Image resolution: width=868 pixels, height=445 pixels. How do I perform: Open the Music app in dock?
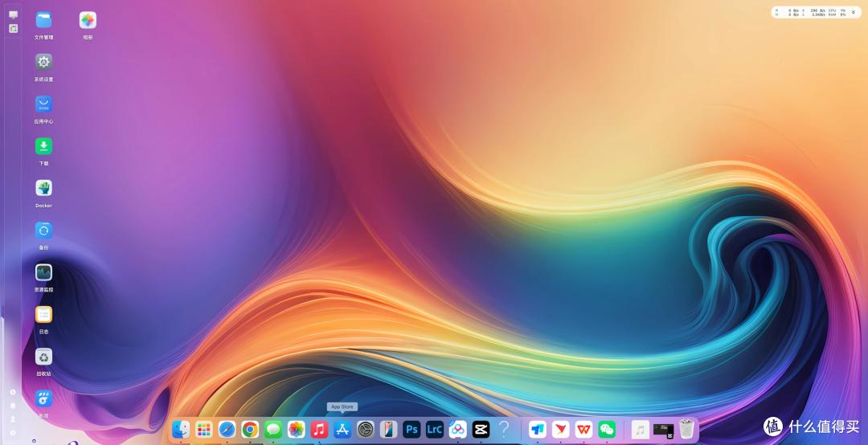tap(319, 430)
